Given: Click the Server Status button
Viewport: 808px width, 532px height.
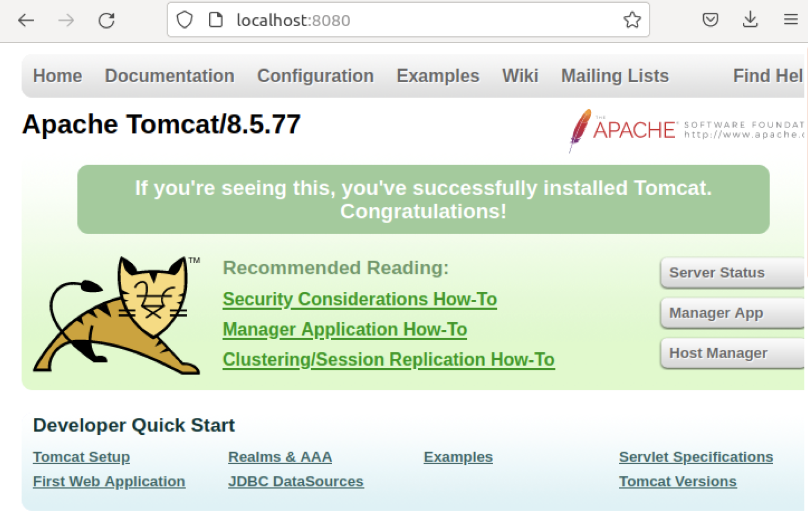Looking at the screenshot, I should click(x=732, y=273).
